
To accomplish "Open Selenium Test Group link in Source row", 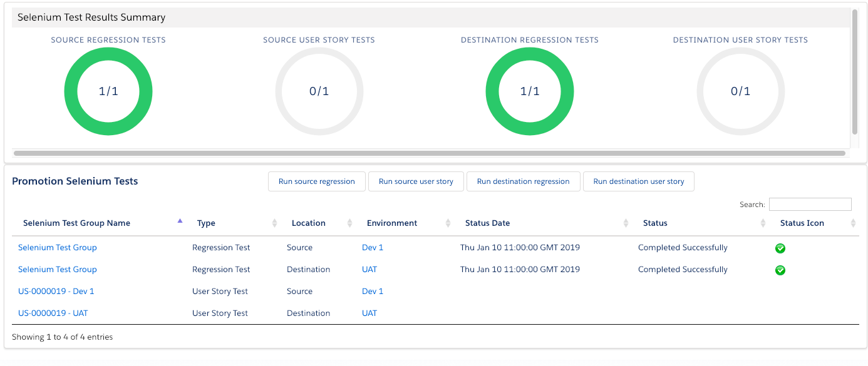I will [x=58, y=248].
